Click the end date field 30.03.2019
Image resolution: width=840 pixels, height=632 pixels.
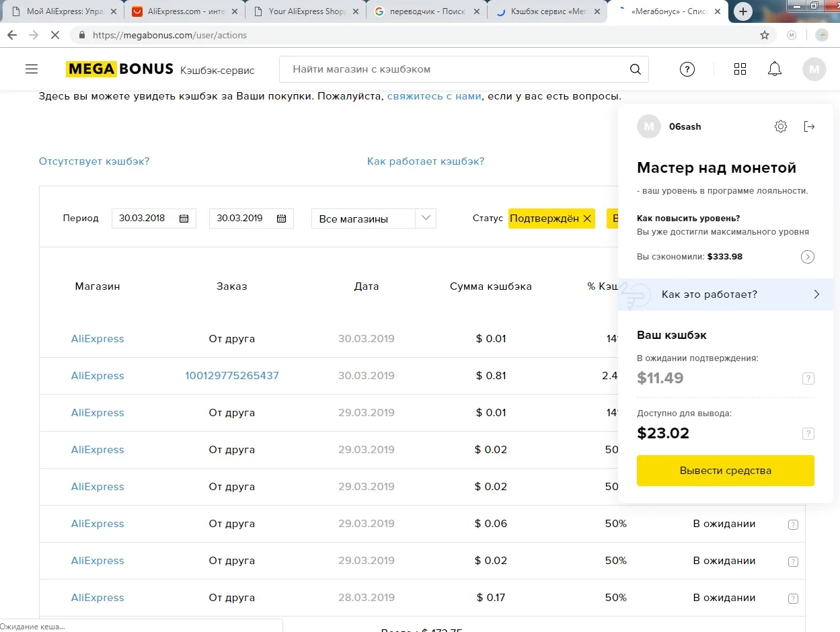tap(252, 219)
